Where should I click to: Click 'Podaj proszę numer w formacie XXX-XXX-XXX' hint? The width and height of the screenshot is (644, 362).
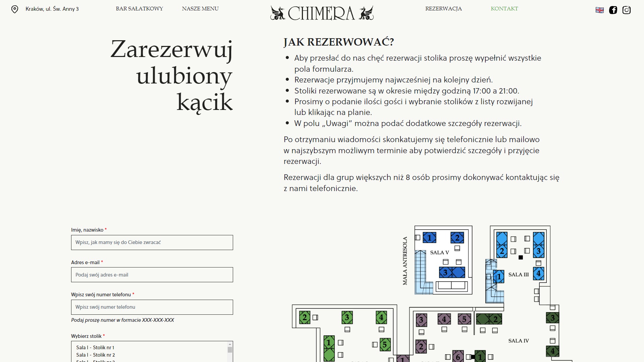[122, 320]
